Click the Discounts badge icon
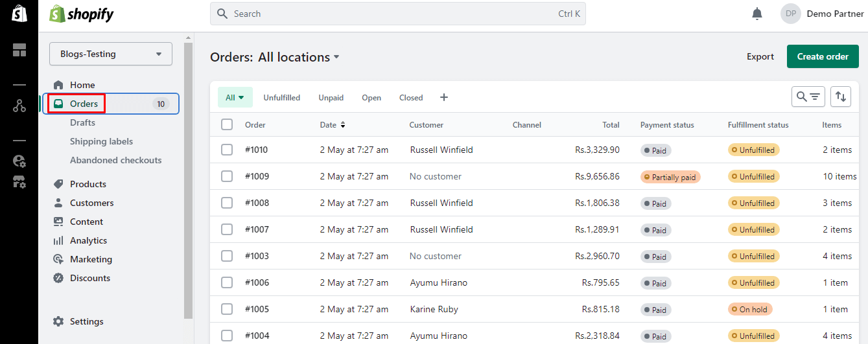Image resolution: width=868 pixels, height=344 pixels. click(x=58, y=278)
